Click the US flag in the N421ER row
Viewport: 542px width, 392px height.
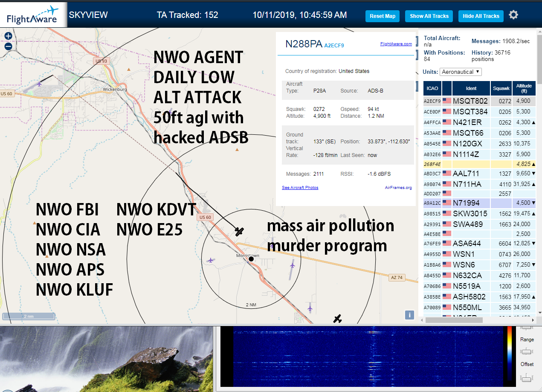[x=447, y=122]
